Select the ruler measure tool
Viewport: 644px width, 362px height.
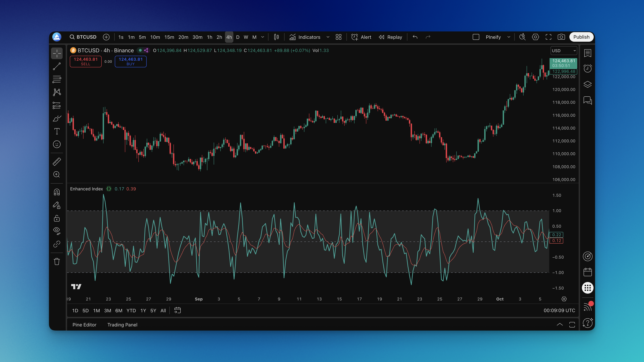pos(57,162)
